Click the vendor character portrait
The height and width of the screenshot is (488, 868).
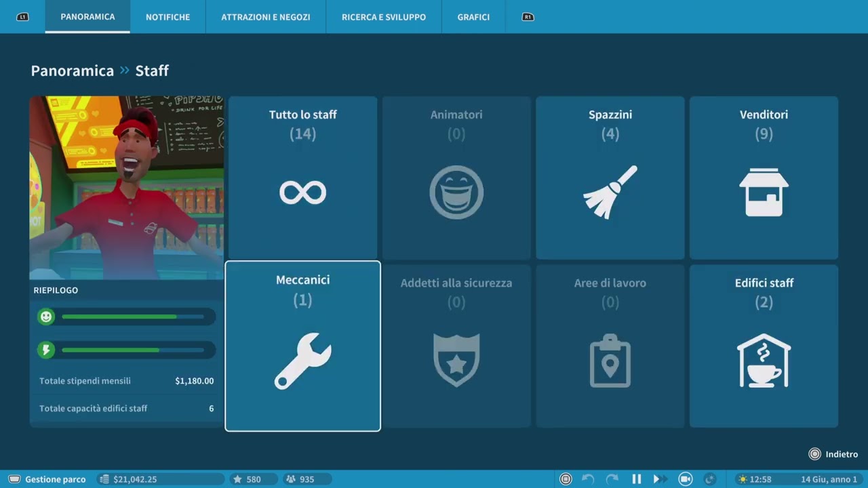point(127,188)
